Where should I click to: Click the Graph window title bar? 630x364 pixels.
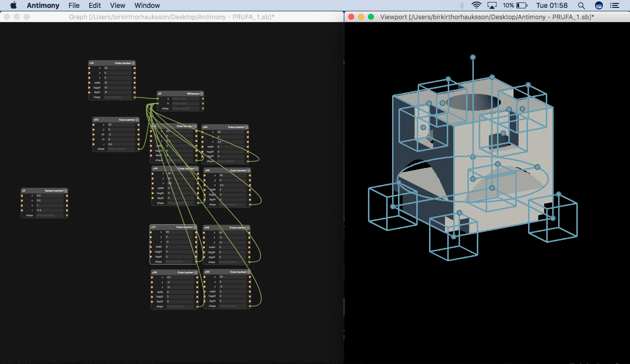point(172,17)
